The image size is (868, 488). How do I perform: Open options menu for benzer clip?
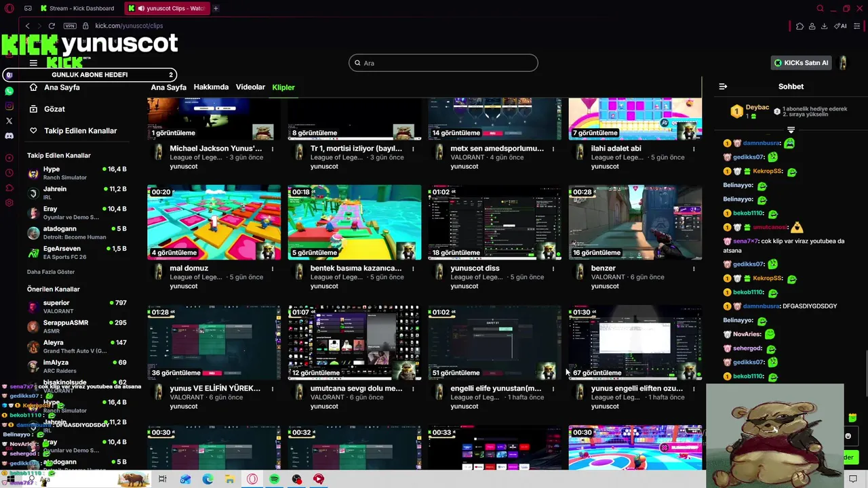[694, 268]
